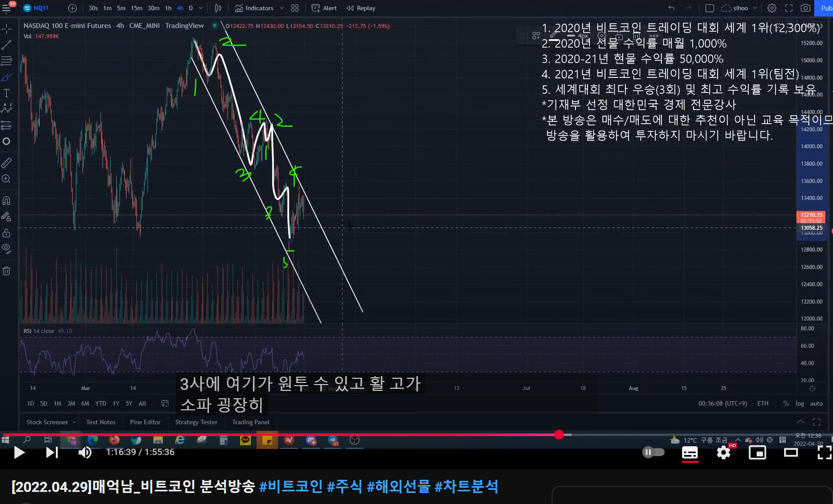Select the zoom in tool
This screenshot has height=504, width=833.
pos(7,179)
